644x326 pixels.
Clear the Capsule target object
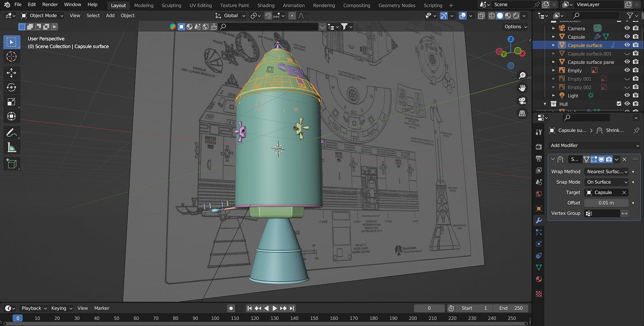[x=624, y=192]
